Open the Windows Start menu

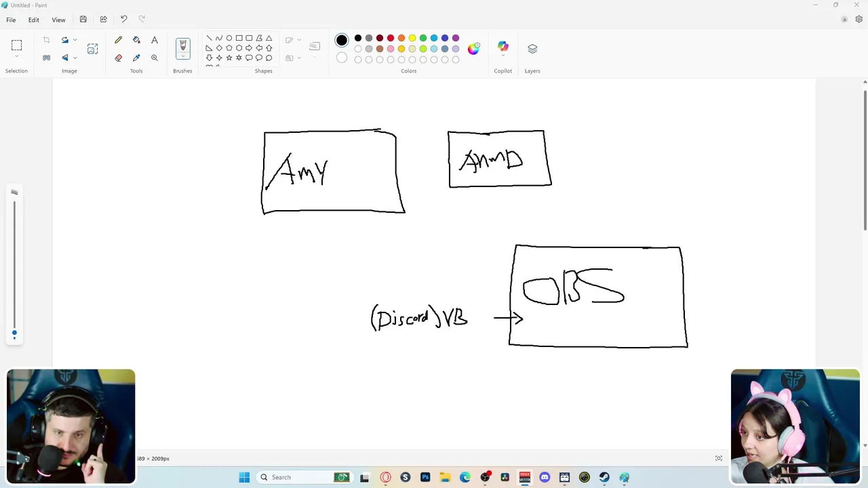244,477
